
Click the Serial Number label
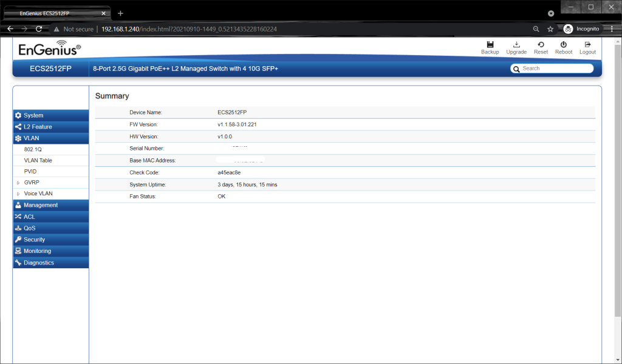click(x=146, y=149)
